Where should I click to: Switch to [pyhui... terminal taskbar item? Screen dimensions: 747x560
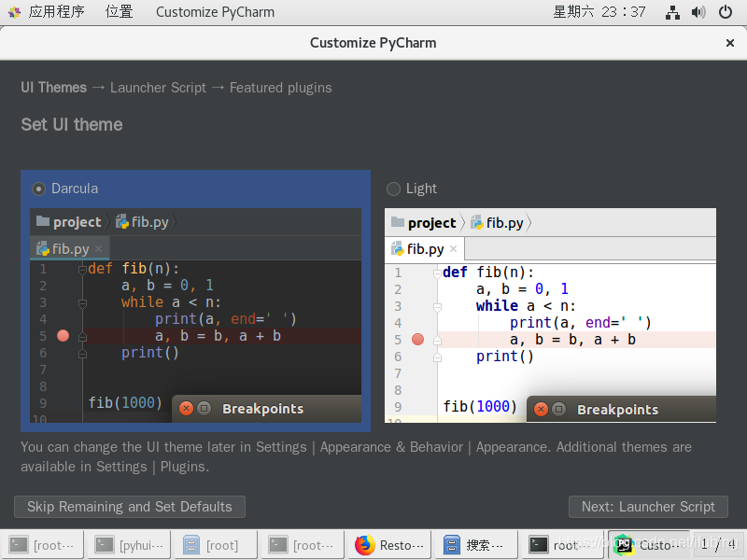coord(129,545)
